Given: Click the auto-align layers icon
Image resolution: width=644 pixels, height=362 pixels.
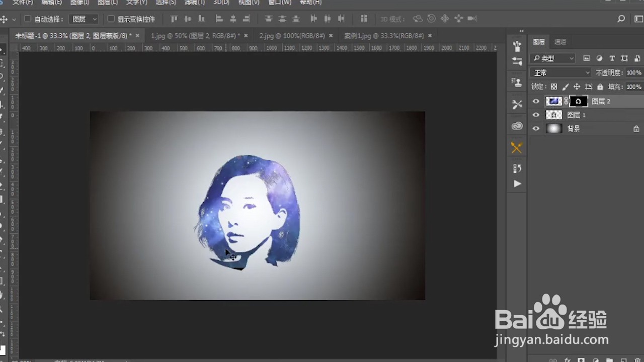Looking at the screenshot, I should [364, 19].
